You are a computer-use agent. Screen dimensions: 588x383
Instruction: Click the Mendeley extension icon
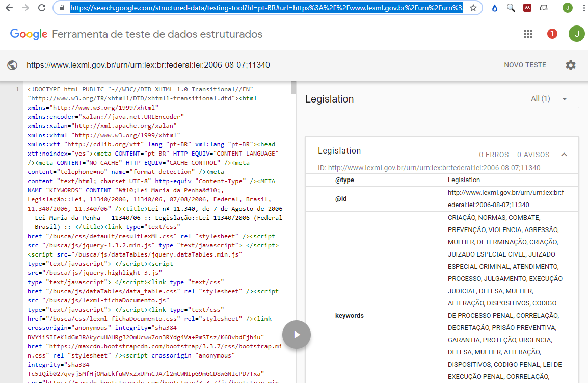528,8
